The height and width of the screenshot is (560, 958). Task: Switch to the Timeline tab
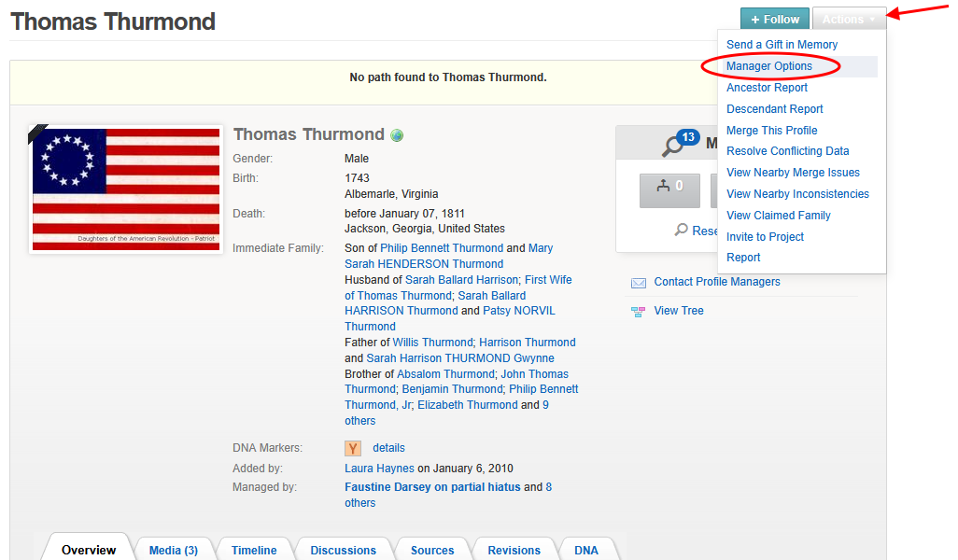(254, 550)
